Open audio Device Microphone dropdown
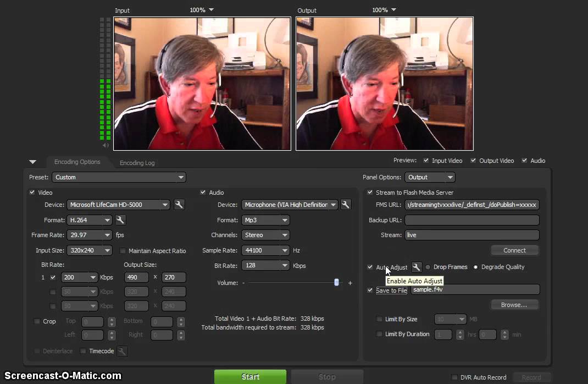 [290, 205]
